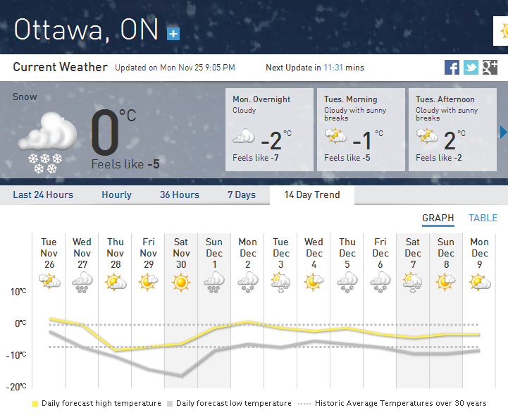
Task: Click the Google Plus share icon
Action: click(490, 68)
